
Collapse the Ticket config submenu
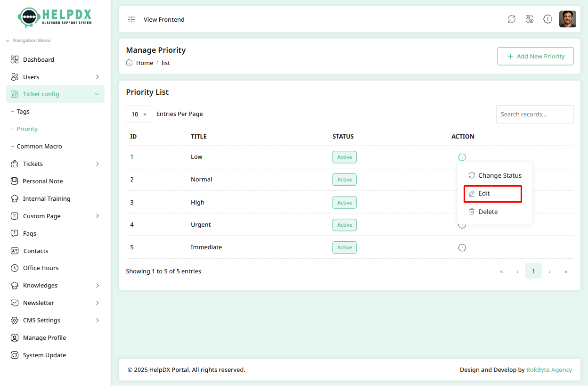[55, 94]
